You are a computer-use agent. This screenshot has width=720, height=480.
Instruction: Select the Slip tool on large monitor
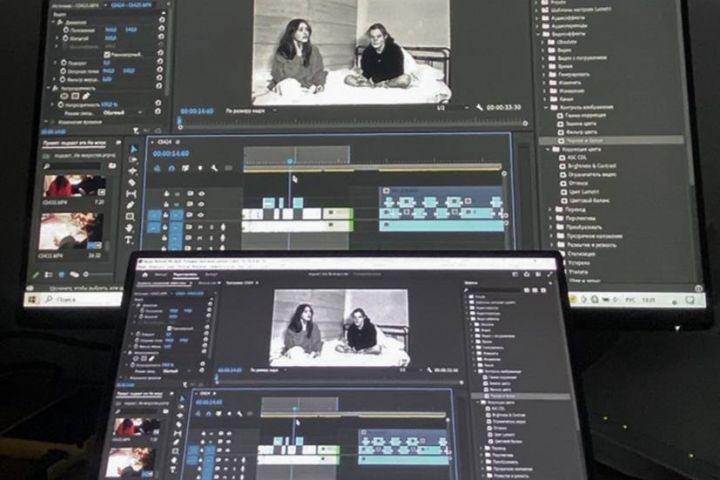131,194
